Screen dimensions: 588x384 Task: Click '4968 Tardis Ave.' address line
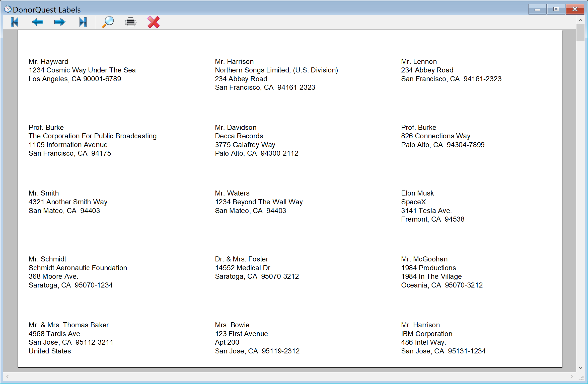55,334
